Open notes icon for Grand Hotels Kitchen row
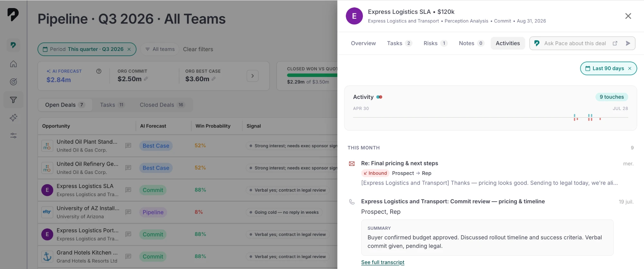Image resolution: width=644 pixels, height=269 pixels. (x=128, y=257)
